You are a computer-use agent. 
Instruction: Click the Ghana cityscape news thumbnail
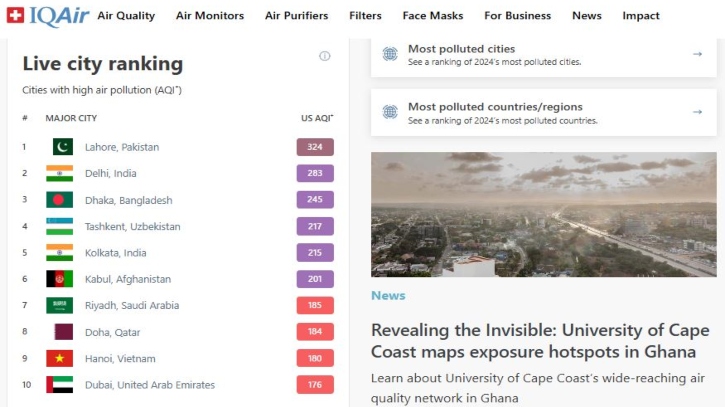click(x=543, y=214)
